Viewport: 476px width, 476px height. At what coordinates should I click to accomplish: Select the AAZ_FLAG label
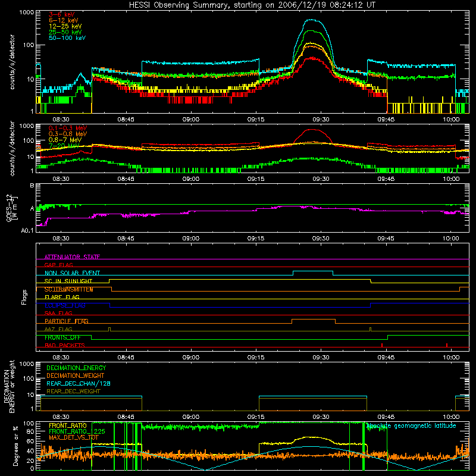click(x=58, y=329)
